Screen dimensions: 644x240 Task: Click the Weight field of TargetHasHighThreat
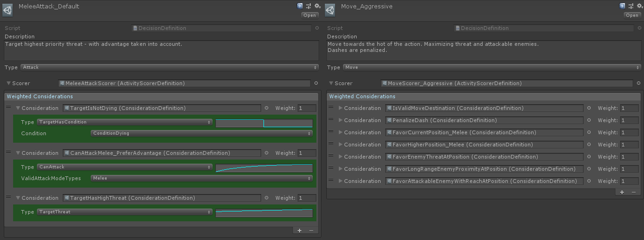307,198
